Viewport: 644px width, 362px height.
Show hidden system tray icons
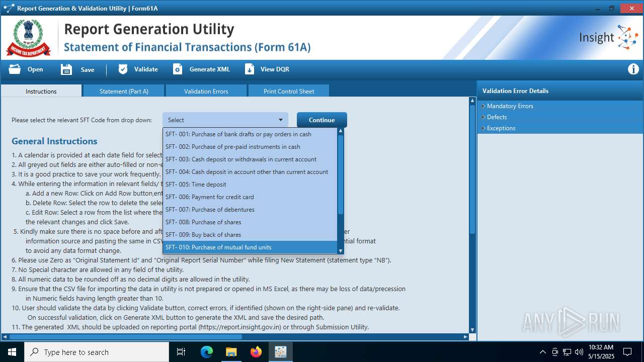[x=542, y=352]
